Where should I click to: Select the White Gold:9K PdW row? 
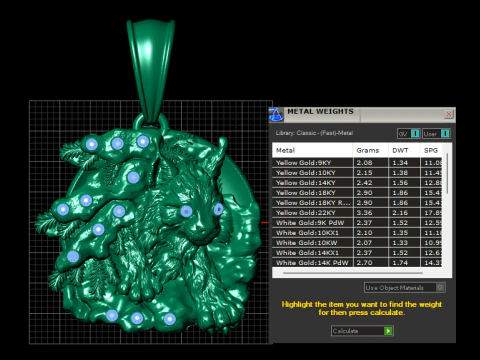pos(357,223)
